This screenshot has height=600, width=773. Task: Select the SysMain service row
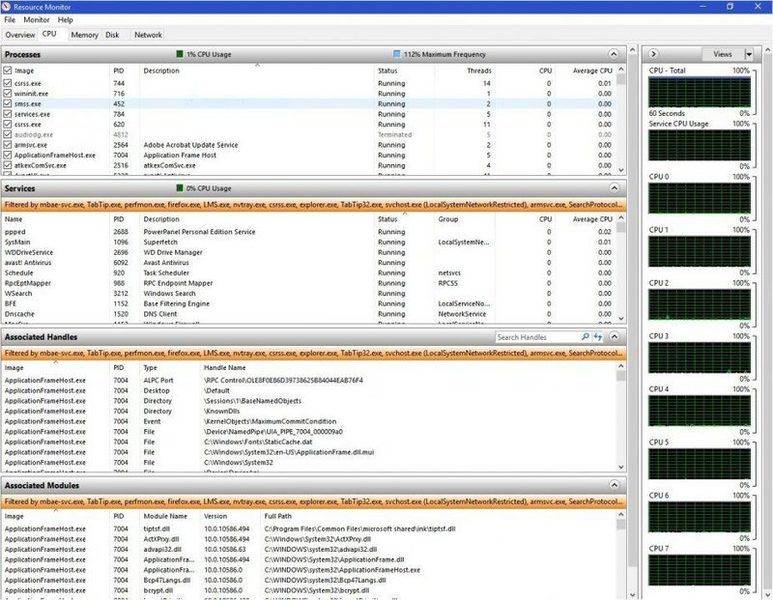[x=309, y=242]
